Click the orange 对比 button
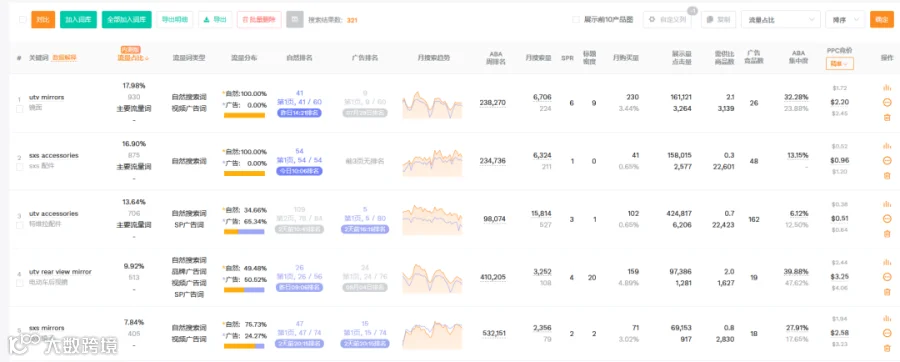 (43, 20)
